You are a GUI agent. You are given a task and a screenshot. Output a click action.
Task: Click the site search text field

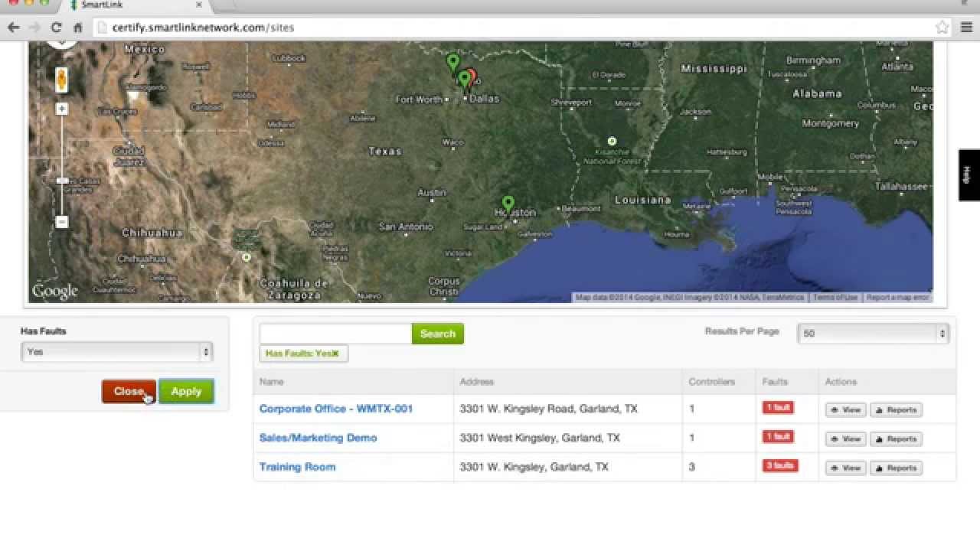tap(336, 334)
